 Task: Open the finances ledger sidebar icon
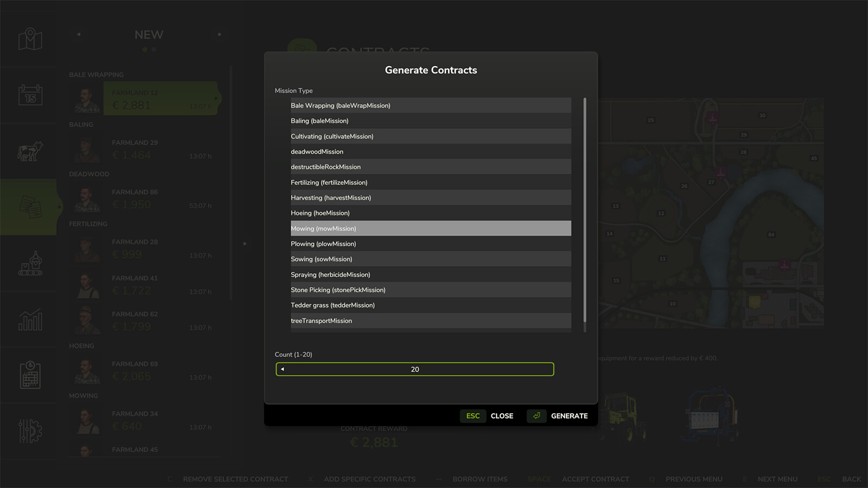(29, 375)
